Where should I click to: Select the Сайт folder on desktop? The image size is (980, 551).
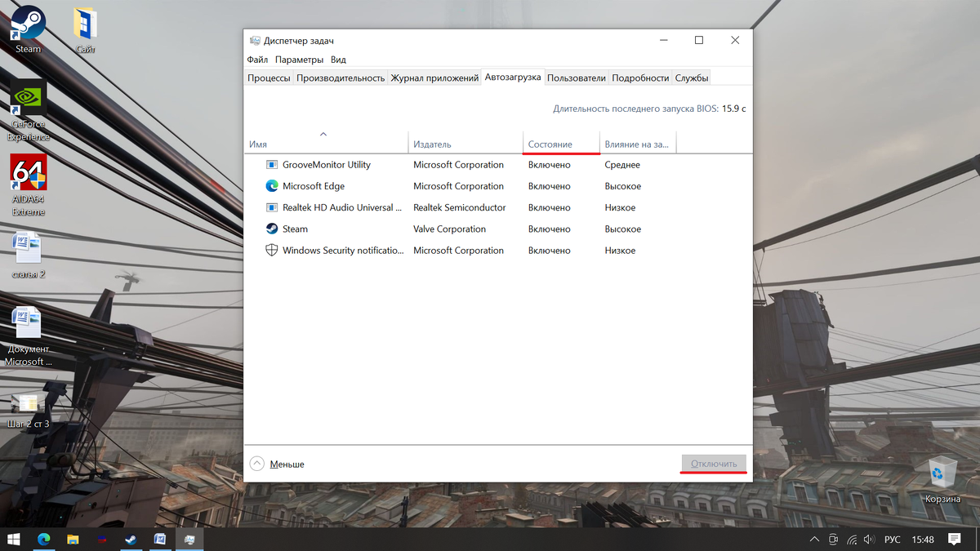[x=85, y=29]
